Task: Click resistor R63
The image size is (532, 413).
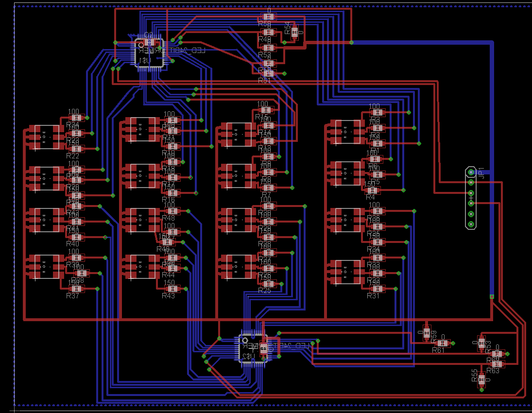Action: coord(496,363)
